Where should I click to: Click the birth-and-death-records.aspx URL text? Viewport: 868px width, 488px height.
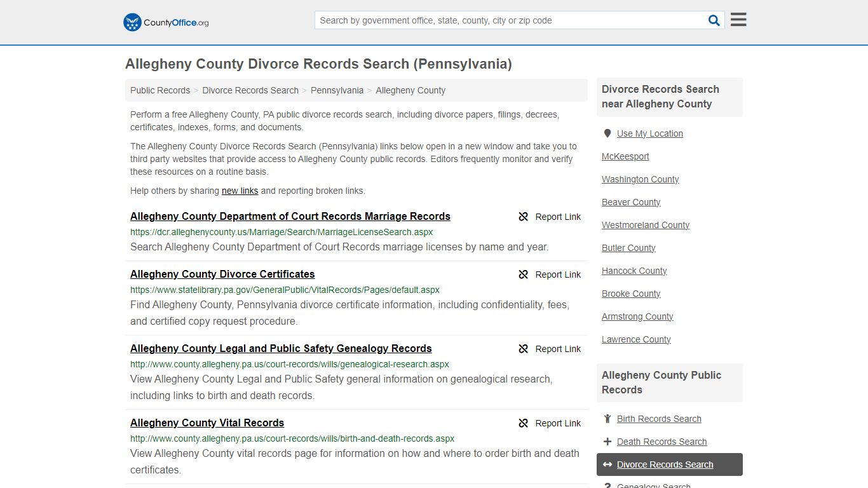click(x=292, y=438)
